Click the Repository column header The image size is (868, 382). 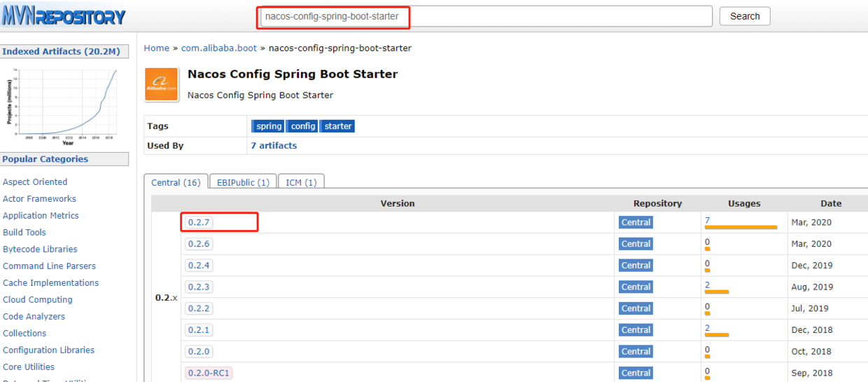tap(657, 203)
